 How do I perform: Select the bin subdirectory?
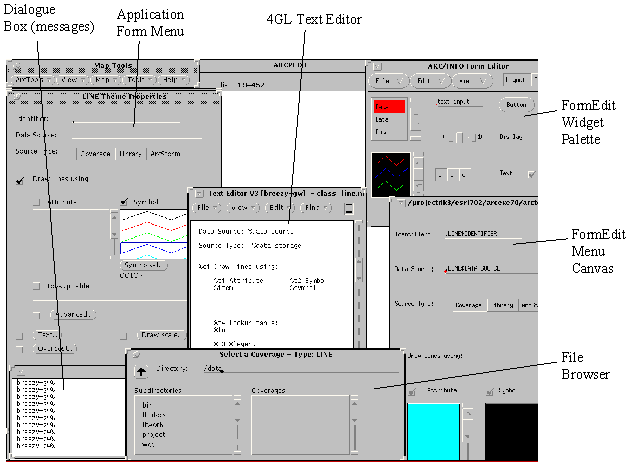(147, 405)
